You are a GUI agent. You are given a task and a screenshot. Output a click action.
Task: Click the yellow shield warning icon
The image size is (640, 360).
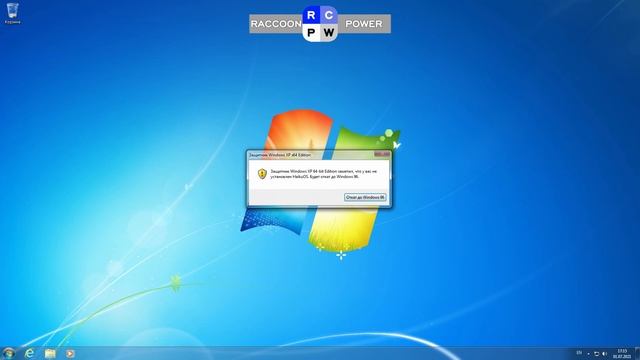[x=262, y=174]
